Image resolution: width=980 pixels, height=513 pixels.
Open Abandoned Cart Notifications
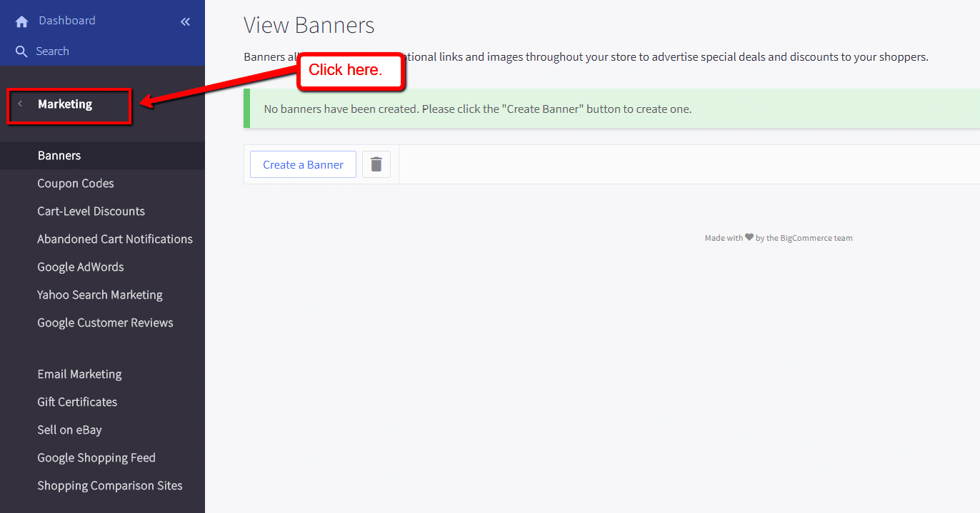click(115, 239)
